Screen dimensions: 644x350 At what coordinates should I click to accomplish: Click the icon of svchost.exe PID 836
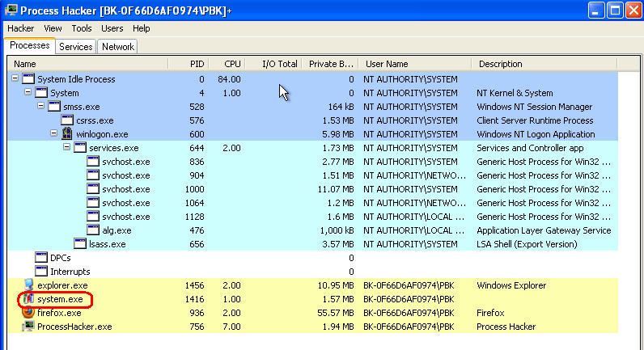[93, 161]
